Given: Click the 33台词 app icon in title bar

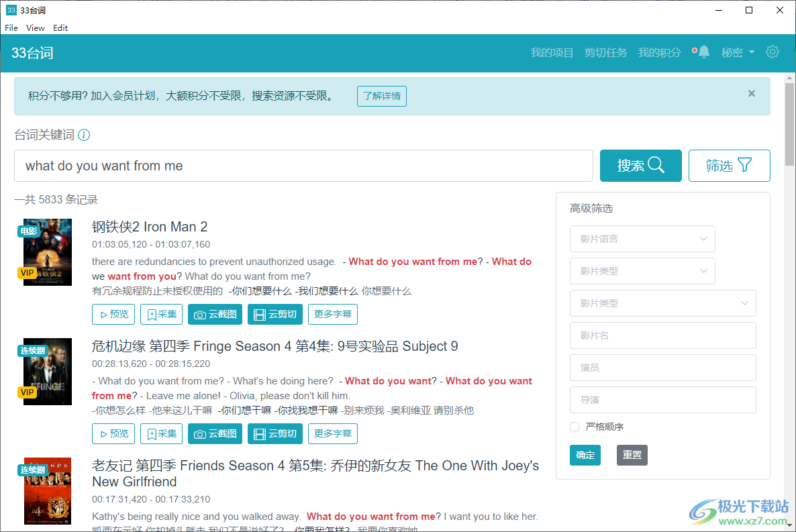Looking at the screenshot, I should click(11, 10).
